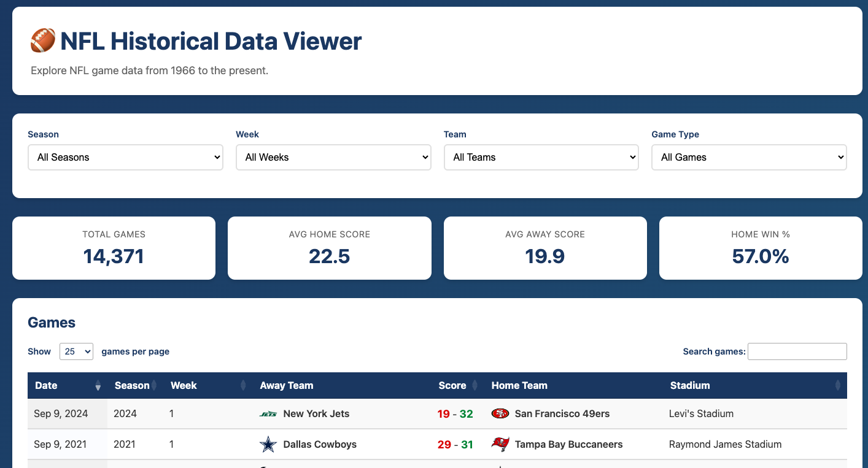The image size is (868, 468).
Task: Click the San Francisco 49ers logo
Action: pos(501,413)
